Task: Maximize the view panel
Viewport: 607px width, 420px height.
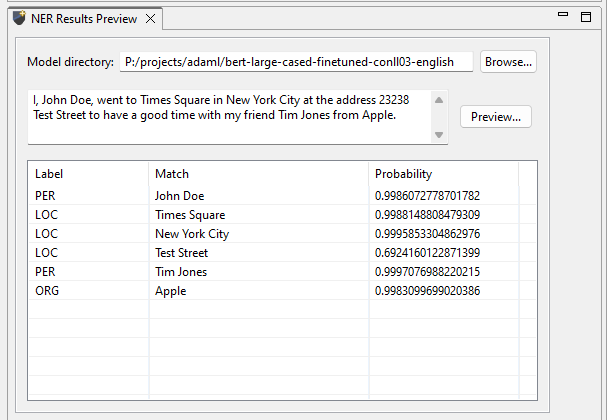Action: click(x=586, y=16)
